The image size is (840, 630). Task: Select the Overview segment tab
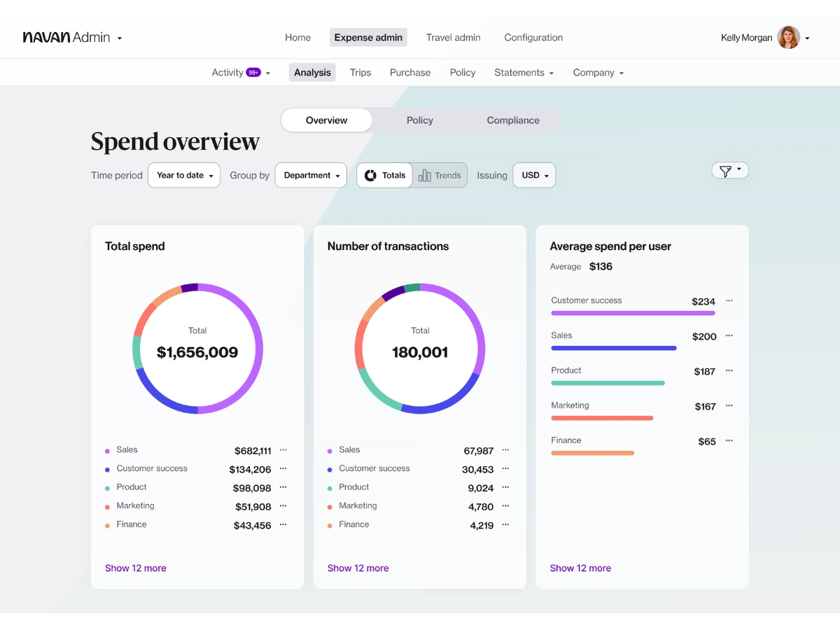tap(326, 120)
